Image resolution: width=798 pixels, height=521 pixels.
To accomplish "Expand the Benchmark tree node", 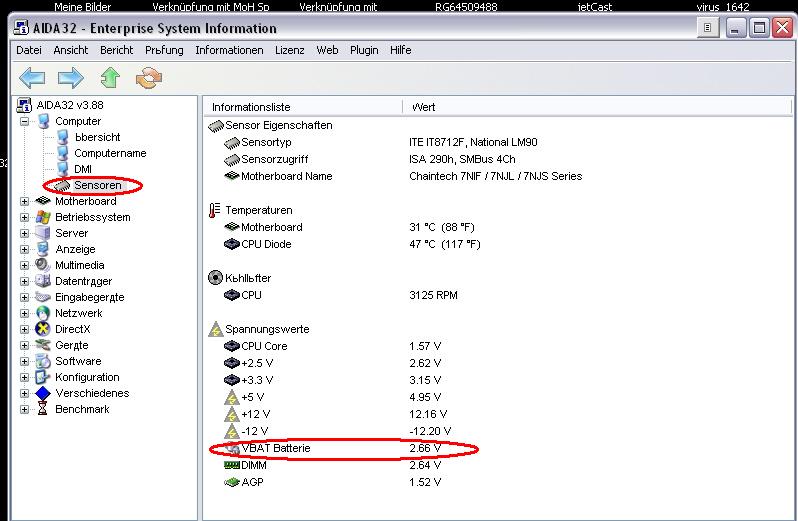I will pyautogui.click(x=24, y=410).
